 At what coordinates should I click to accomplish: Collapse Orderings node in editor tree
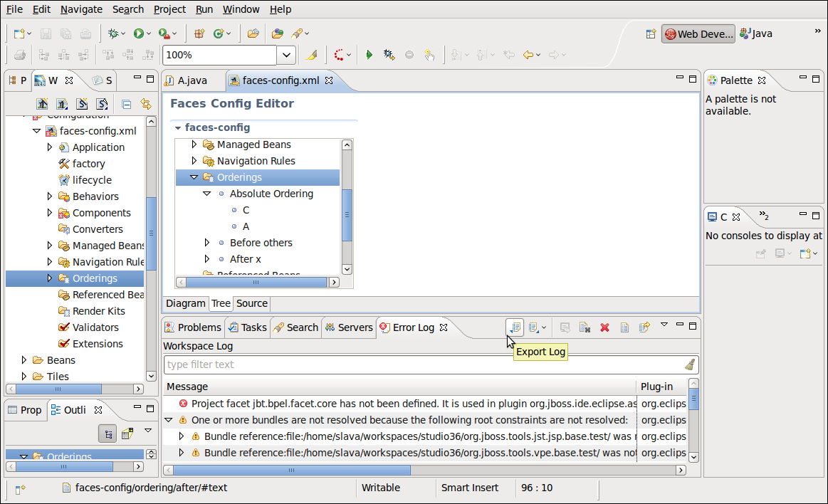tap(194, 177)
